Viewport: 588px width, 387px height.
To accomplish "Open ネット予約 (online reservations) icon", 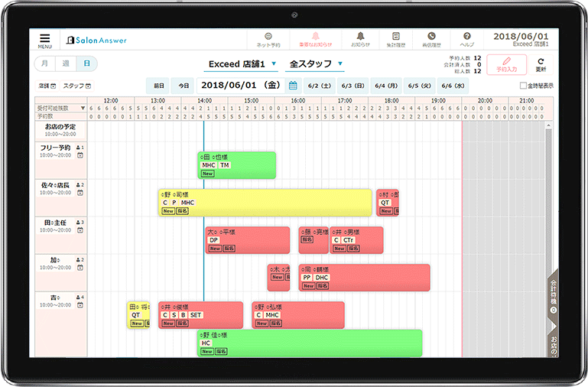I will point(268,40).
